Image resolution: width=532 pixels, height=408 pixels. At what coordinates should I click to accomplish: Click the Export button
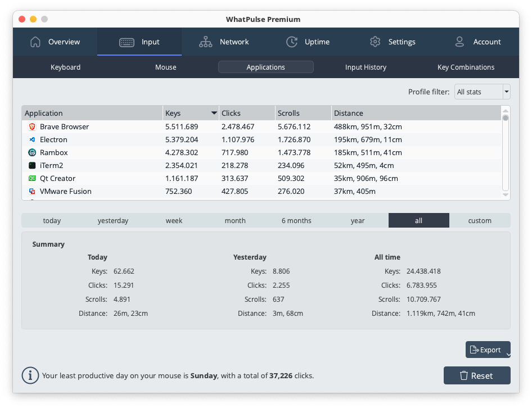(485, 350)
